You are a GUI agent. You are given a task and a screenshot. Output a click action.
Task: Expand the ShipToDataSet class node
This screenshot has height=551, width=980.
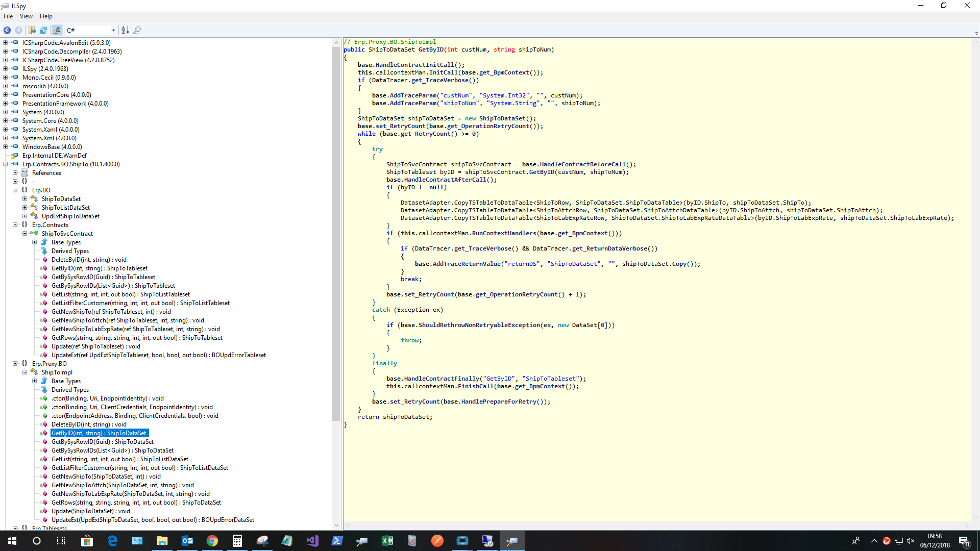click(24, 199)
